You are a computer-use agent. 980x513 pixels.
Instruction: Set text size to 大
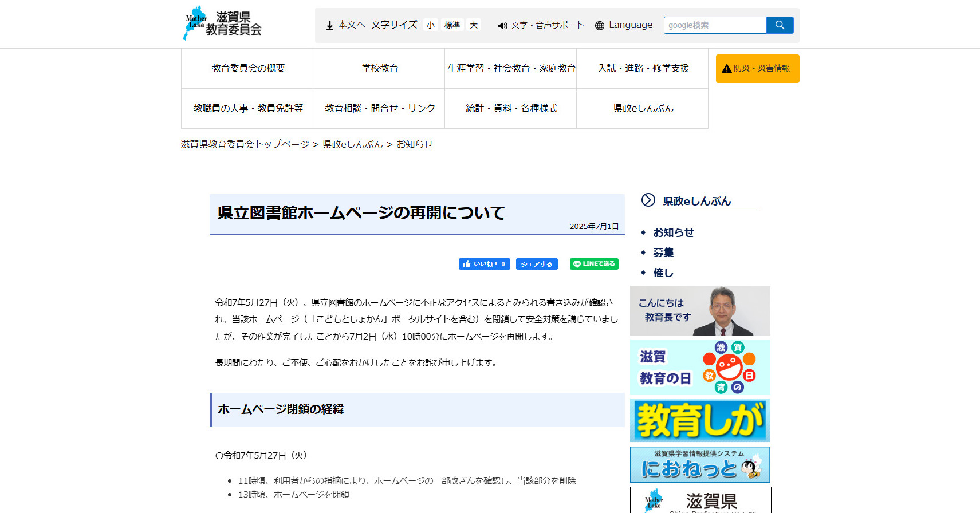pos(474,25)
